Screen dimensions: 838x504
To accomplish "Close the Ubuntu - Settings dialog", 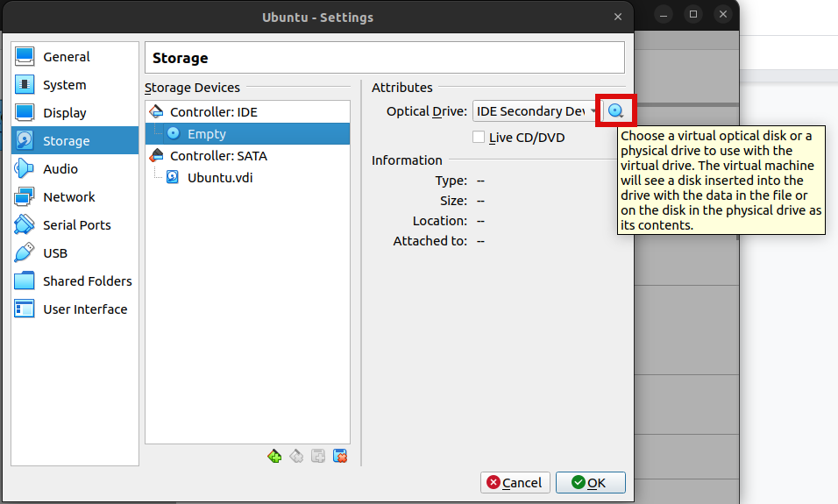I will click(618, 17).
